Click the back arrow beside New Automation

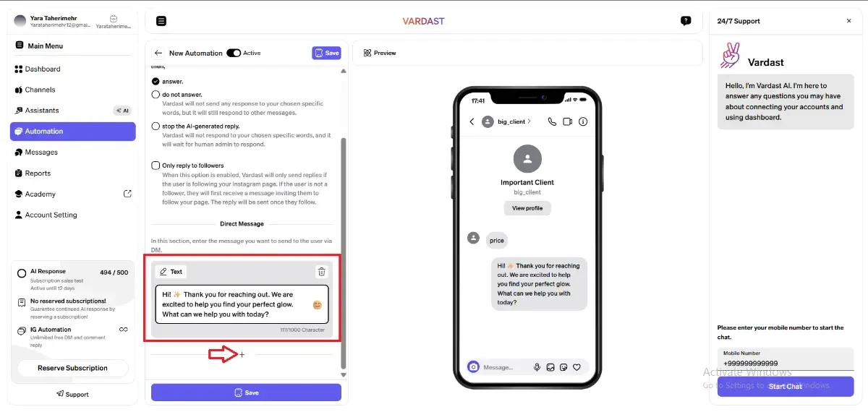point(158,53)
